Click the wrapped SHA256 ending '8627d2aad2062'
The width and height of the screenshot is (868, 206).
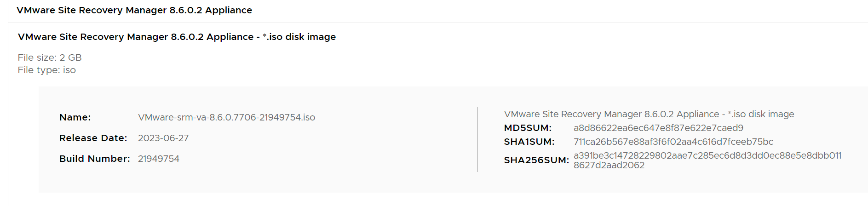pyautogui.click(x=609, y=166)
